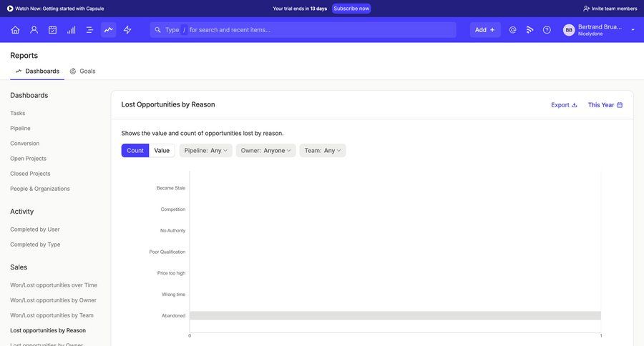This screenshot has width=644, height=346.
Task: Open the Calendar and Tasks icon
Action: pyautogui.click(x=52, y=30)
